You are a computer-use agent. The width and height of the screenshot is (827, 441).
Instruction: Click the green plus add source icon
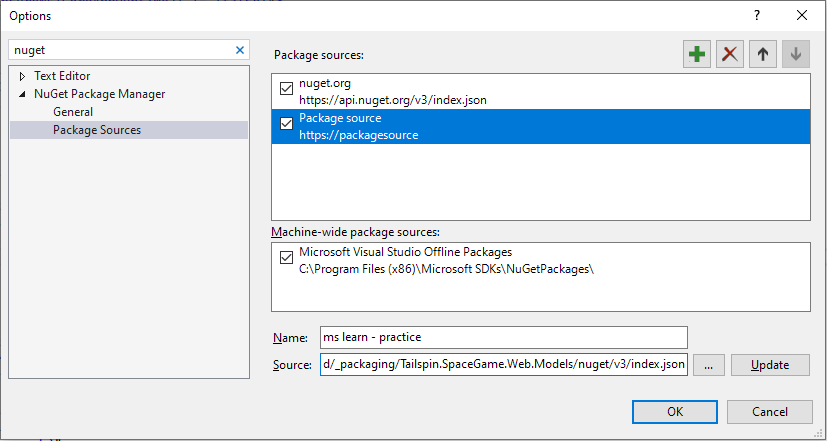coord(697,55)
